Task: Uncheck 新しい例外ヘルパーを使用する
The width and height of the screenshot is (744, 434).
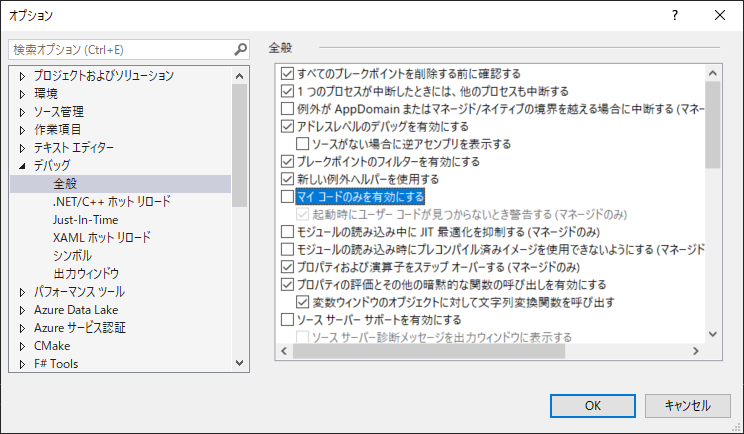Action: (288, 178)
